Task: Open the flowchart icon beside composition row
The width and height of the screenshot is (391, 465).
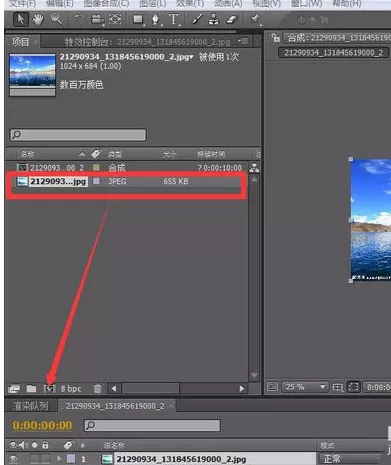Action: pyautogui.click(x=254, y=167)
